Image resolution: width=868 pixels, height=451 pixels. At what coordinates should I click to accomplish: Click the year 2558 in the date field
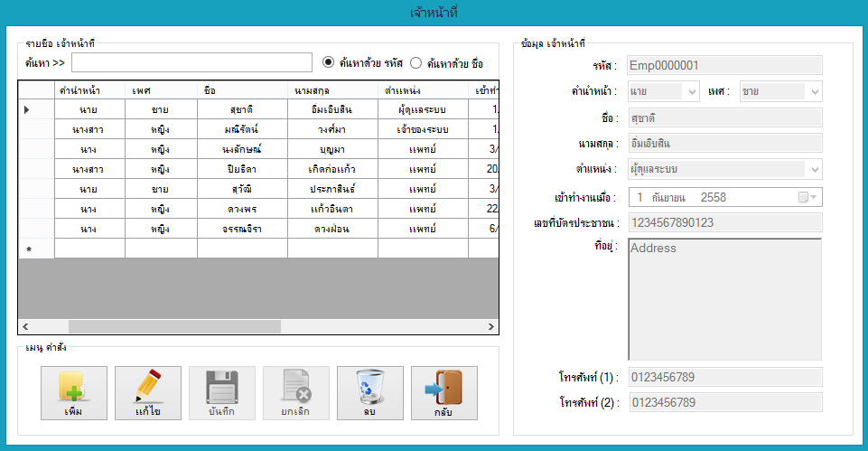pyautogui.click(x=713, y=197)
